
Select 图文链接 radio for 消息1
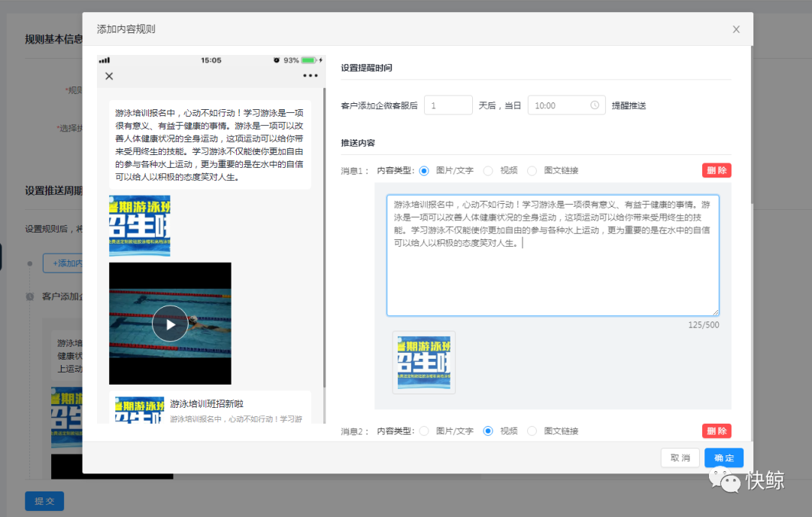click(532, 171)
